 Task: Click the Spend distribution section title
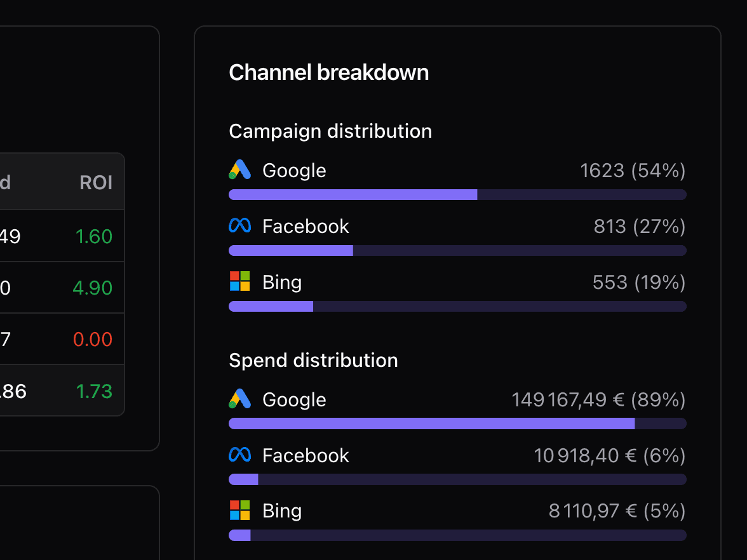point(313,360)
